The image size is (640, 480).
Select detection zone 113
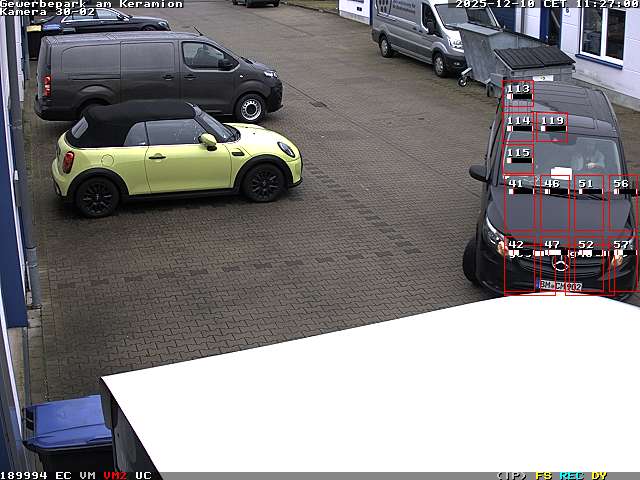tap(518, 95)
